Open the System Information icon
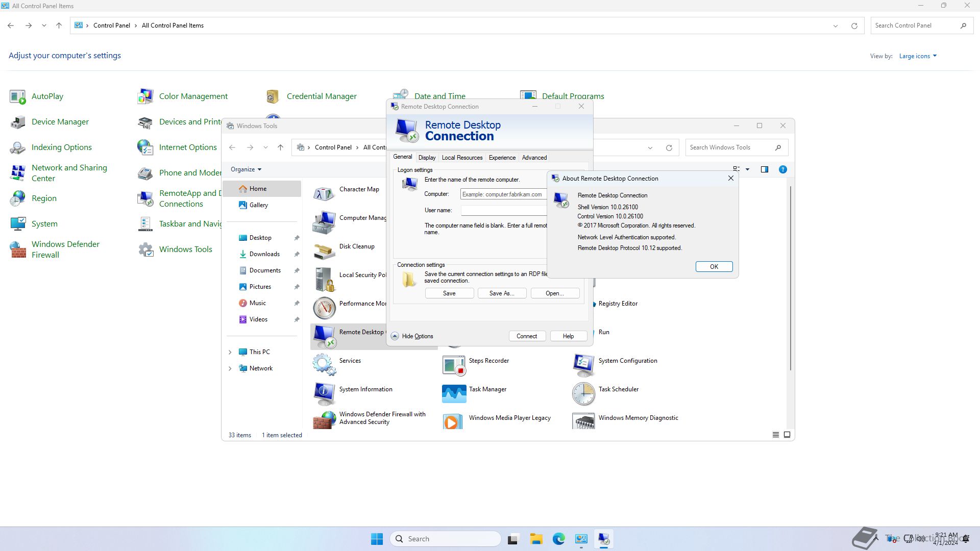The width and height of the screenshot is (980, 551). (324, 393)
